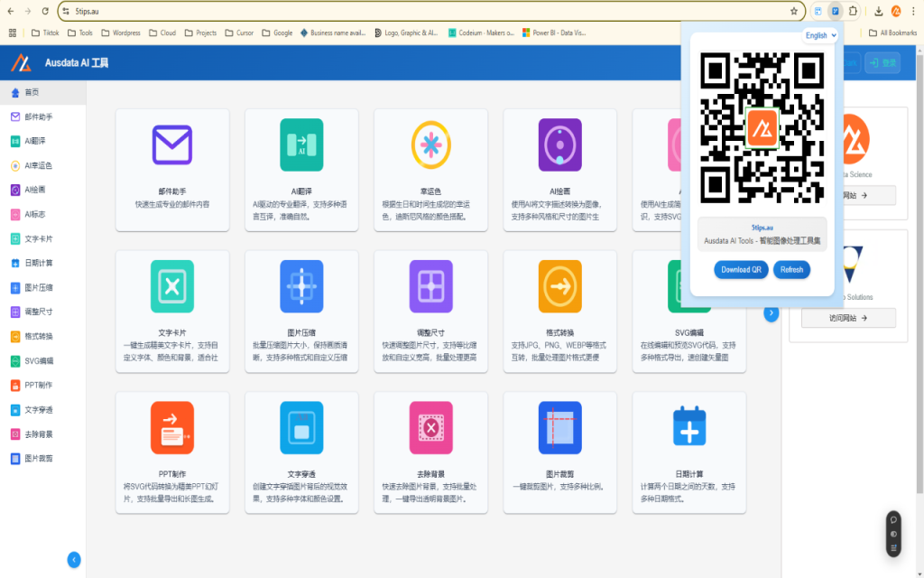Click the QR code image in the popup
Image resolution: width=924 pixels, height=578 pixels.
click(762, 127)
